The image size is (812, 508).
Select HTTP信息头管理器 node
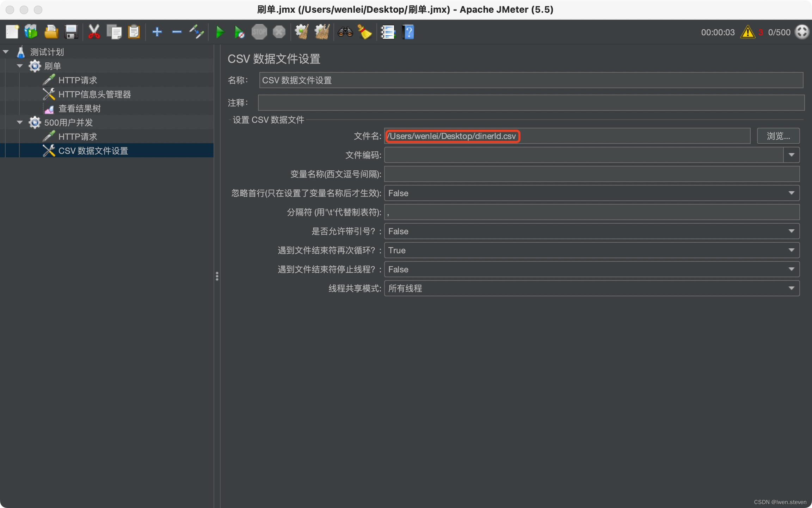pos(94,94)
